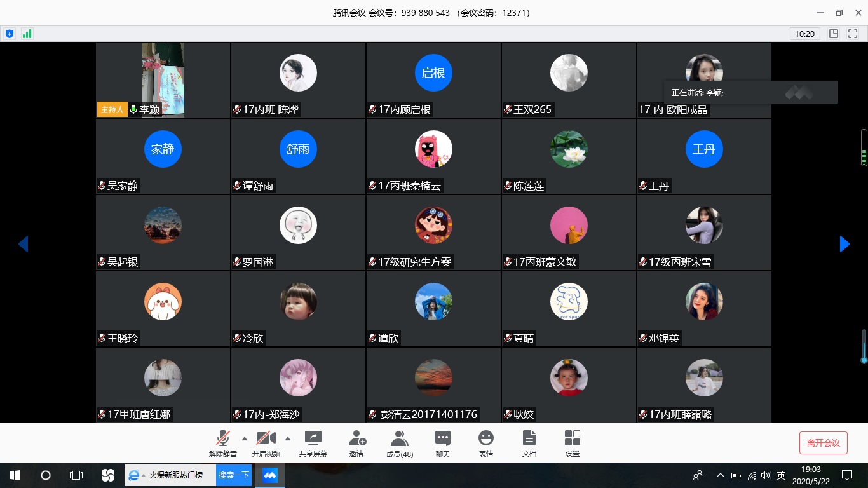Screen dimensions: 868x488
Task: Click the 搜索一下 search button in taskbar
Action: pos(233,475)
